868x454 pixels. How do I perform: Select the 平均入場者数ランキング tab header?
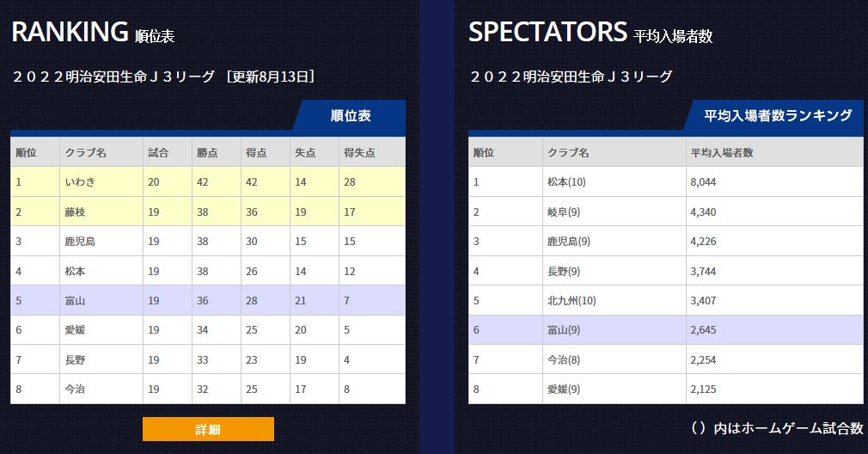click(778, 116)
